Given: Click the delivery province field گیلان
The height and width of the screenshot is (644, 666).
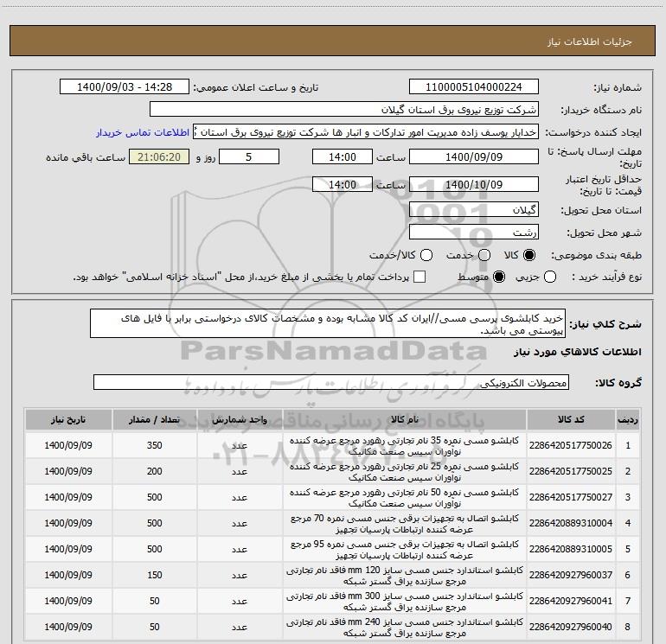Looking at the screenshot, I should [x=474, y=210].
